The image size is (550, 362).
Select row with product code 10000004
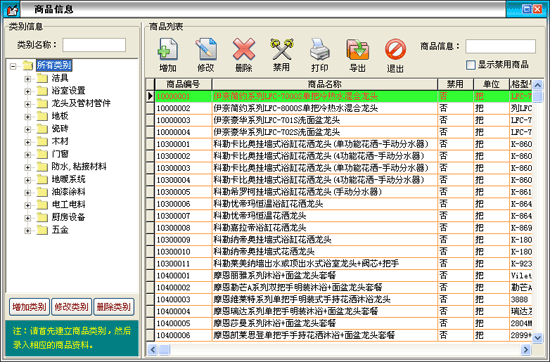[339, 132]
